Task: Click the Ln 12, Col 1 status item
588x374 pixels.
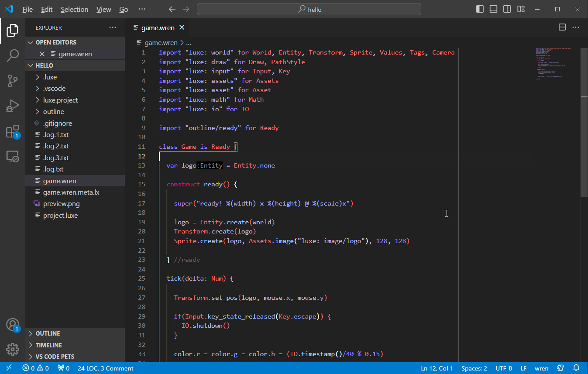Action: [437, 368]
